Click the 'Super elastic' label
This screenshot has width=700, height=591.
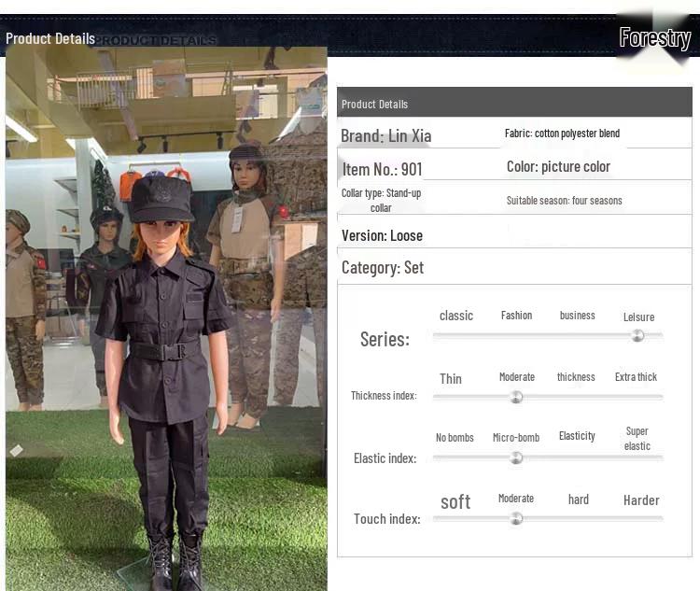pos(637,439)
